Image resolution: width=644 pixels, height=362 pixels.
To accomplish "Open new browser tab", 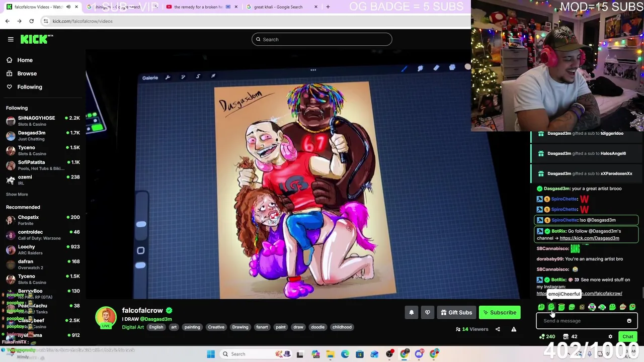I will [328, 7].
